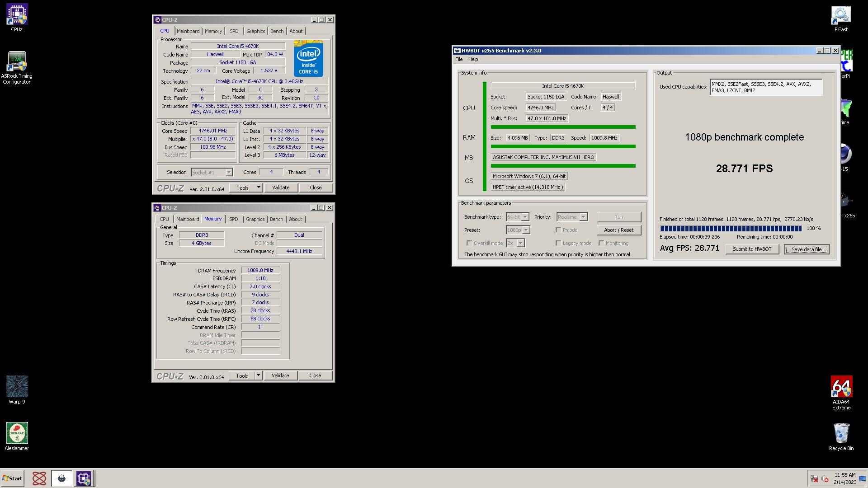Click the Core Voltage 1.537 V value
Viewport: 868px width, 488px height.
point(269,70)
